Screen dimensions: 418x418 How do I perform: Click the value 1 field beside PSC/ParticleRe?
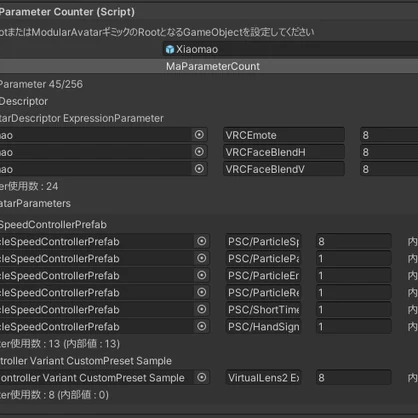pyautogui.click(x=354, y=292)
